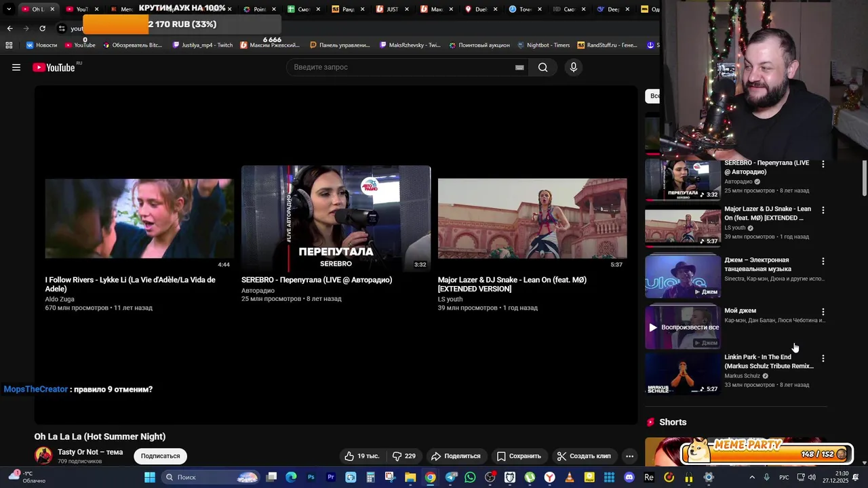Open the weather widget -1°C Облачно
The image size is (868, 488).
pos(27,476)
